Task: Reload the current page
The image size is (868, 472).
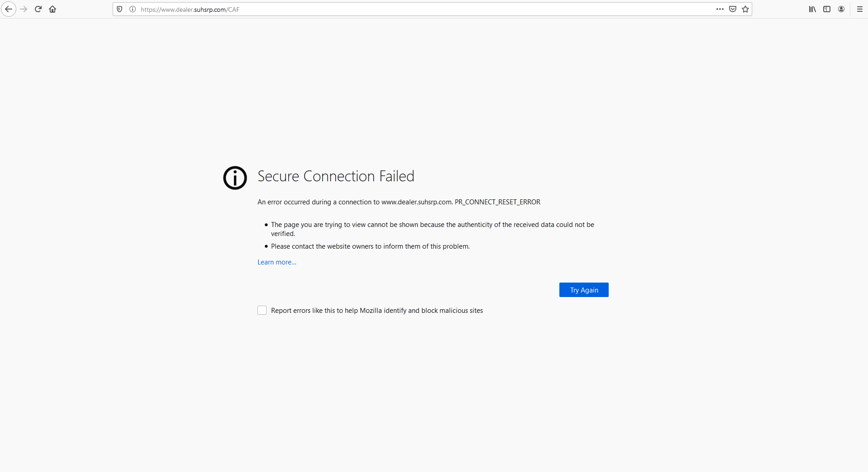Action: click(x=38, y=9)
